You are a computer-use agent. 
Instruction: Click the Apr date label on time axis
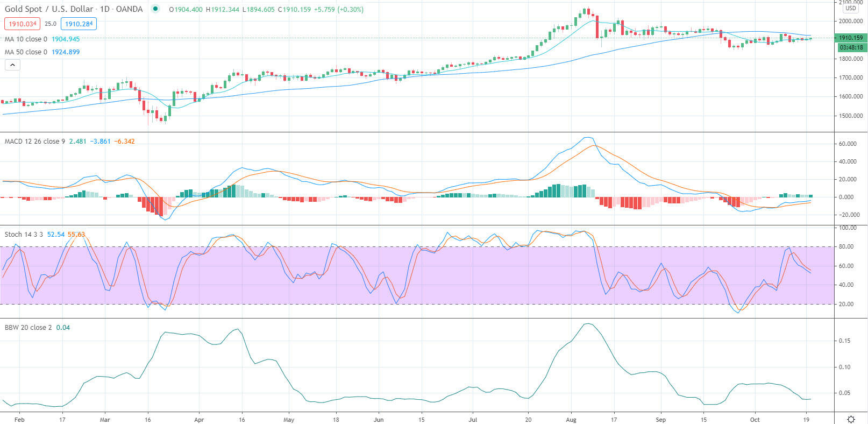(199, 420)
